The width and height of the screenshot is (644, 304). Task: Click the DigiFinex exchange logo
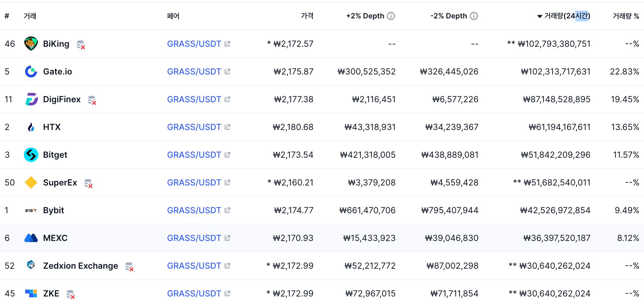[31, 99]
